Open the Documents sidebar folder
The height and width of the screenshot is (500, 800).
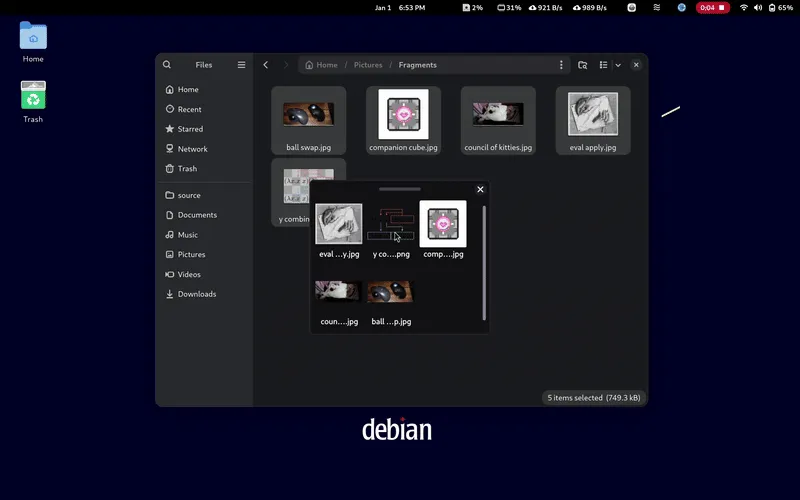[197, 215]
